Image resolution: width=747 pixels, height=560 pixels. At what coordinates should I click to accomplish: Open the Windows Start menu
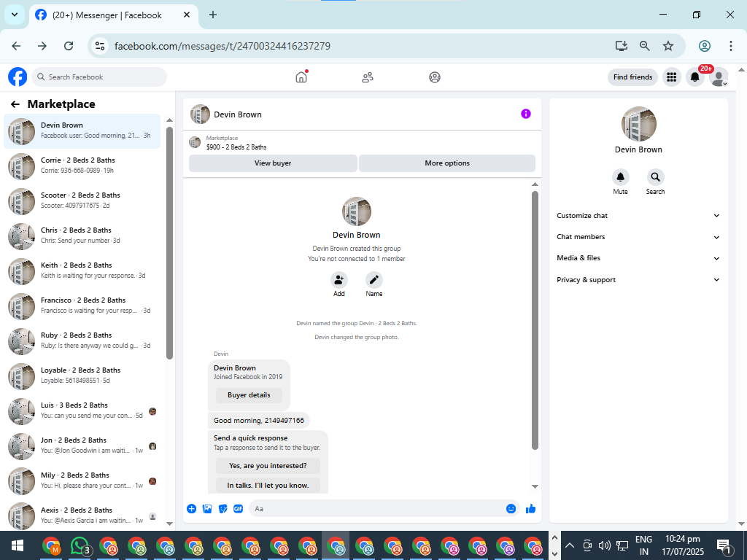[18, 545]
